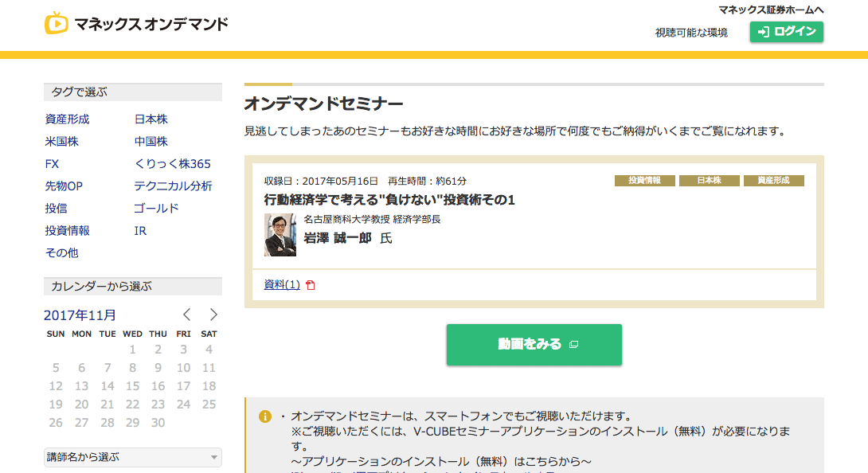This screenshot has height=473, width=868.
Task: Go to next calendar month arrow
Action: (213, 315)
